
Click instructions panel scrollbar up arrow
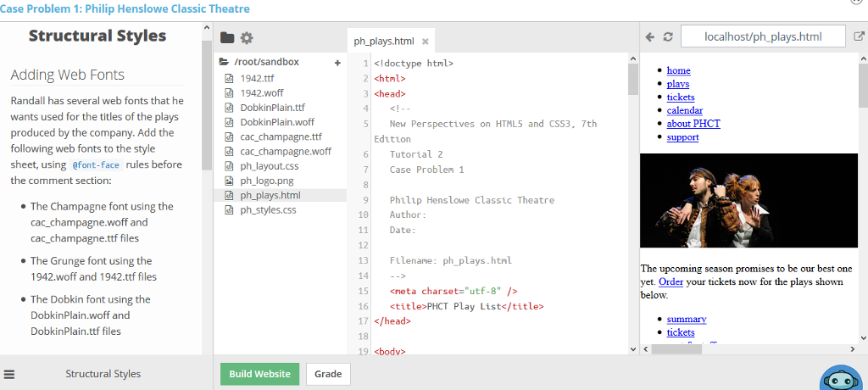tap(207, 28)
